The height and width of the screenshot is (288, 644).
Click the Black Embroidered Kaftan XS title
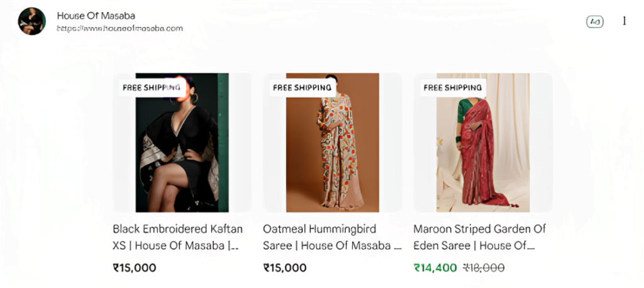(177, 237)
